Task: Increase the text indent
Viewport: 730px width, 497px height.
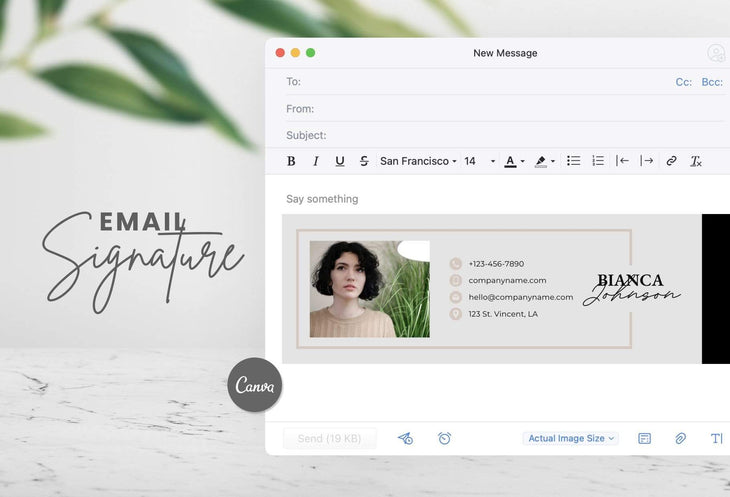Action: point(647,161)
